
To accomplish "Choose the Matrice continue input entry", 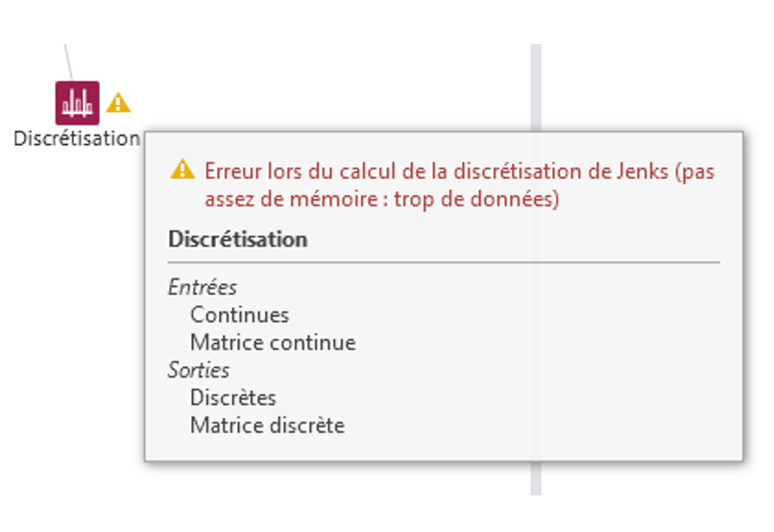I will pos(273,343).
